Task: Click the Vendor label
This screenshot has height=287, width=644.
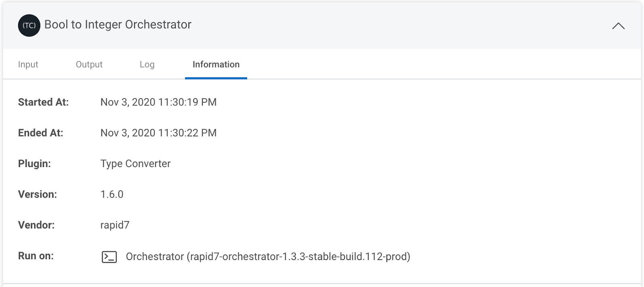Action: coord(36,225)
